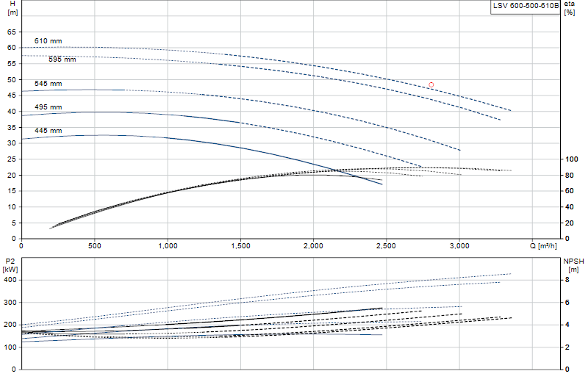Click the '3,000' flow axis tick label
The height and width of the screenshot is (382, 588).
(459, 246)
